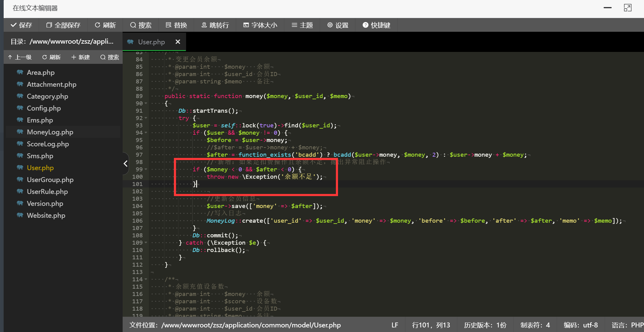Click the 历史版本 history indicator in the status bar
This screenshot has width=644, height=332.
point(485,325)
